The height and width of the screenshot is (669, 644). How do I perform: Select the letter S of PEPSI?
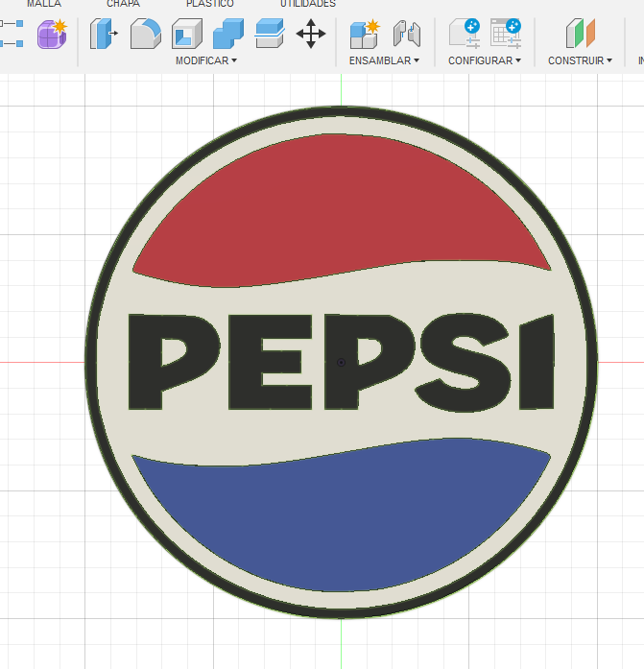pos(464,363)
